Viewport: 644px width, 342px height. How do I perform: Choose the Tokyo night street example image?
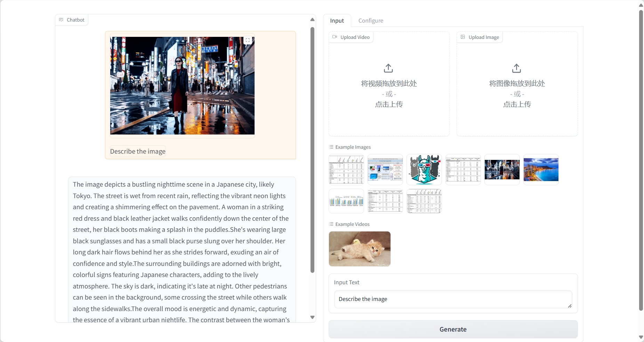[502, 170]
